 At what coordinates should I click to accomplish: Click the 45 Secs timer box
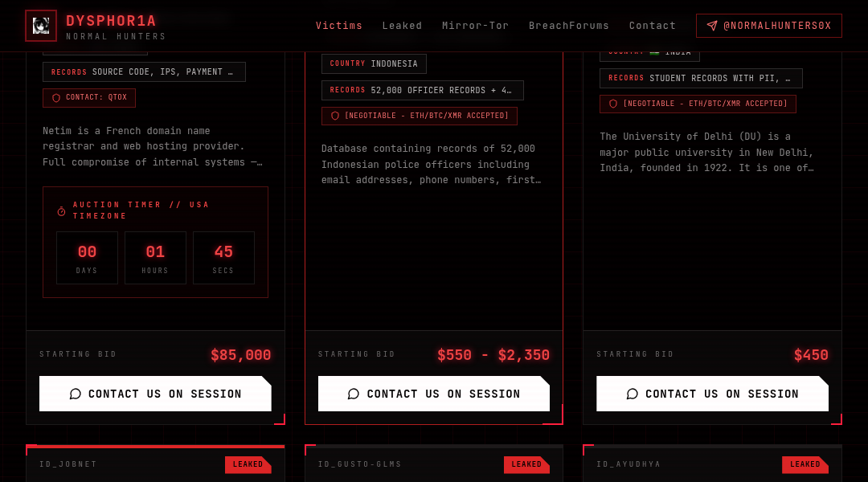[223, 258]
